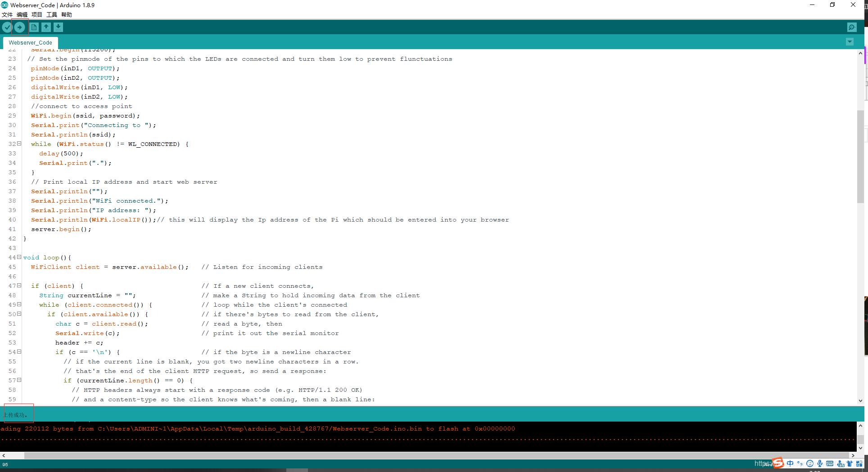Open the Serial Monitor magnifier icon

[852, 27]
